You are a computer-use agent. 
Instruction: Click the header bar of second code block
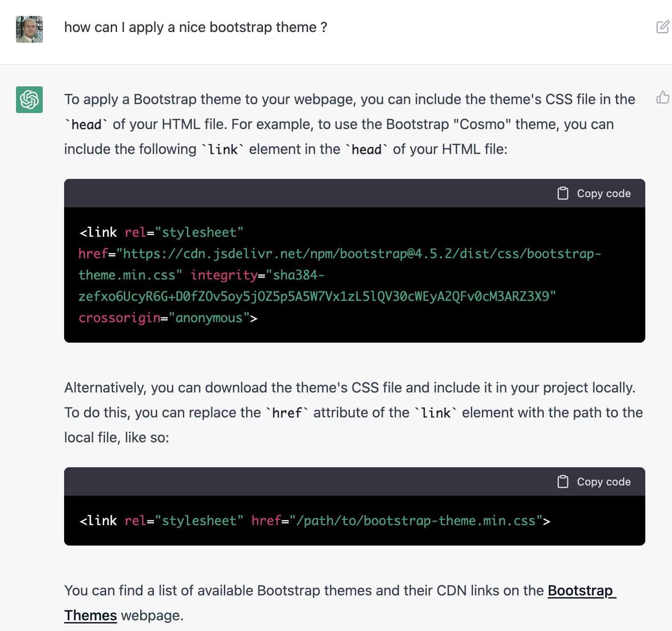312,482
